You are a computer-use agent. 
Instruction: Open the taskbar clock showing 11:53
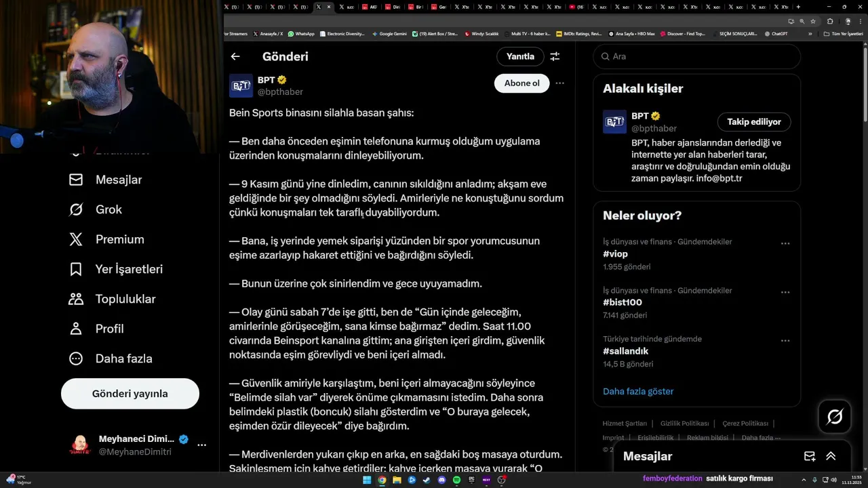point(850,480)
